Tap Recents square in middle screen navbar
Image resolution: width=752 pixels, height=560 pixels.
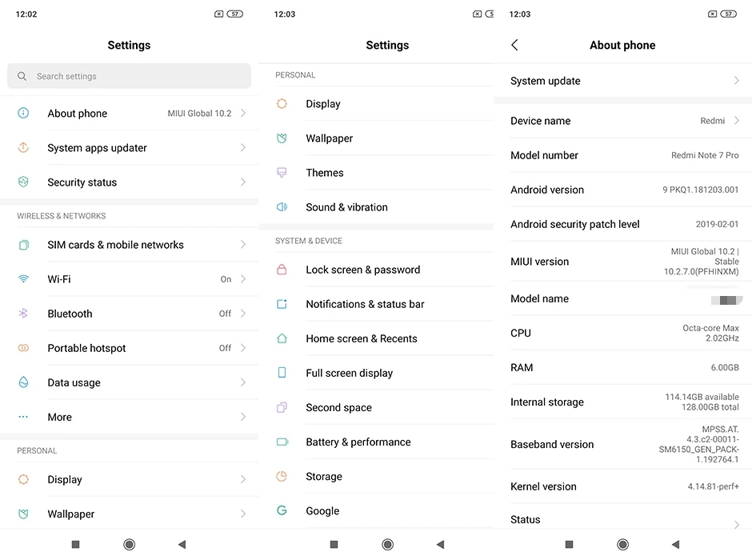point(334,544)
